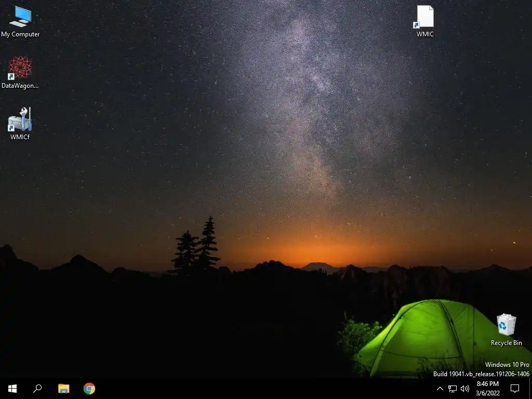
Task: Click the Show Desktop strip
Action: pyautogui.click(x=530, y=389)
